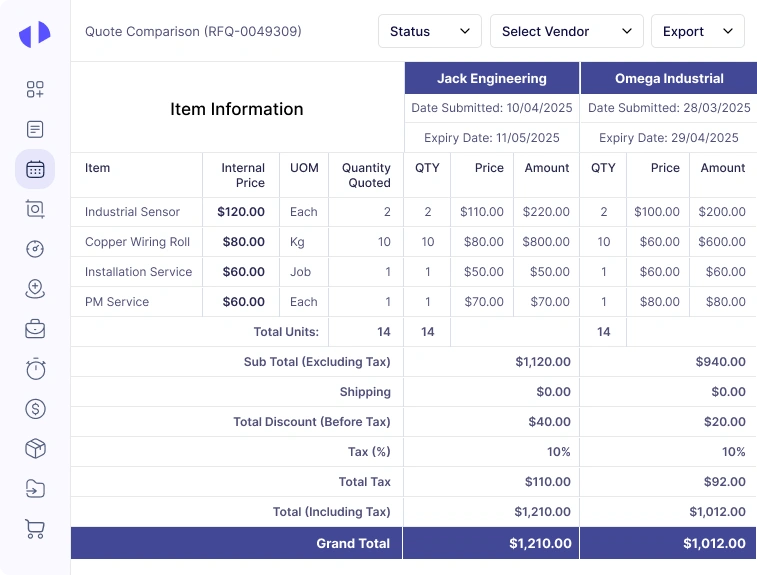Viewport: 757px width, 575px height.
Task: Open the stopwatch timer sidebar icon
Action: [35, 369]
